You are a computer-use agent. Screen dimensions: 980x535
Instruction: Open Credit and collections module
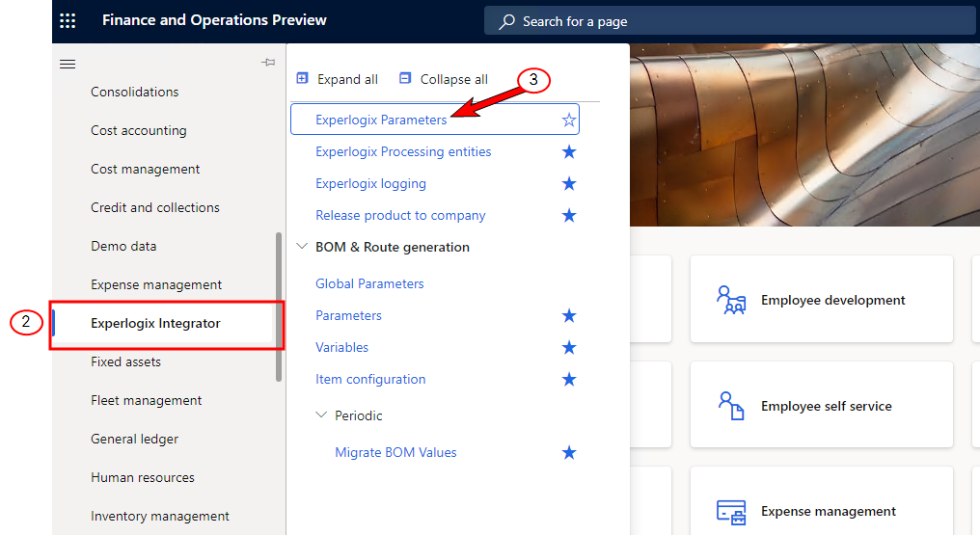pyautogui.click(x=155, y=207)
